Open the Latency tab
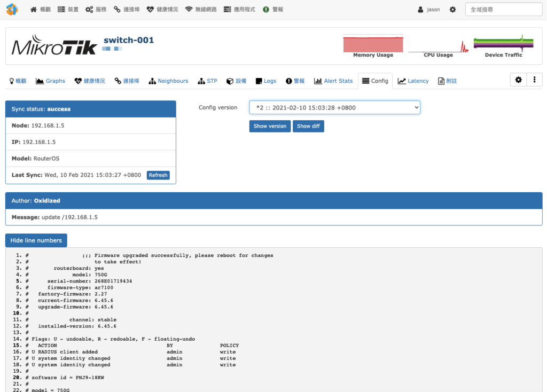This screenshot has width=547, height=392. coord(413,81)
